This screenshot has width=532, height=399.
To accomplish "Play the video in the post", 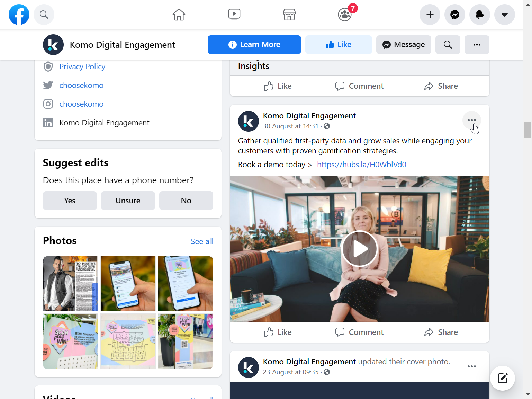I will pos(360,249).
